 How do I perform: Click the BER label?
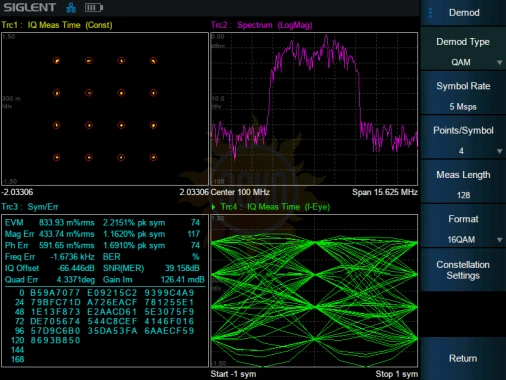112,257
